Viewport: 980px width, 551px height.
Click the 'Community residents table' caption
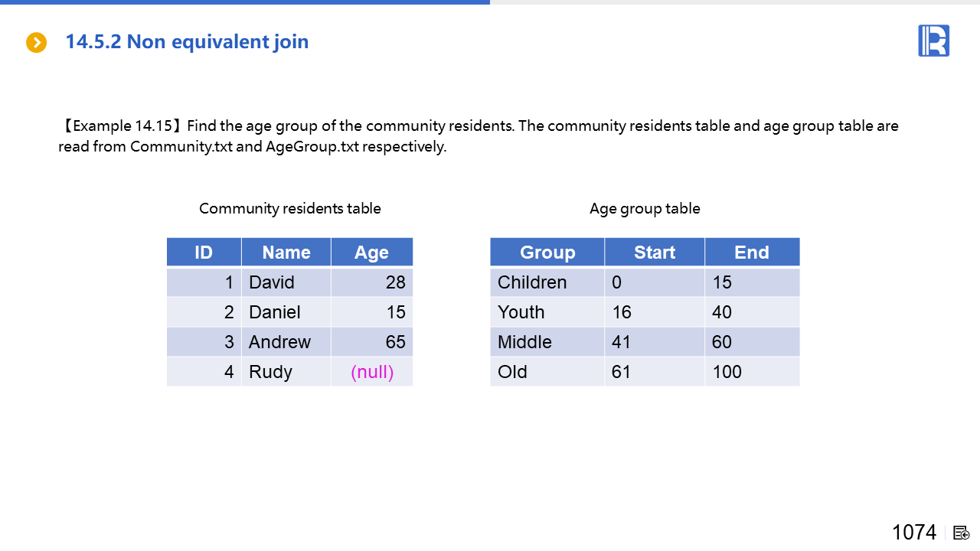[290, 208]
